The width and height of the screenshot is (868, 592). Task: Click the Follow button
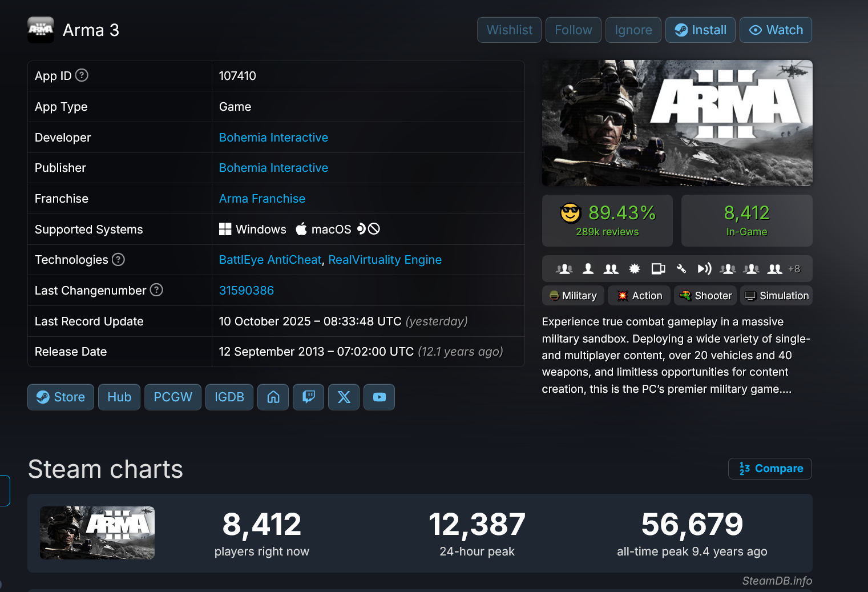tap(574, 30)
